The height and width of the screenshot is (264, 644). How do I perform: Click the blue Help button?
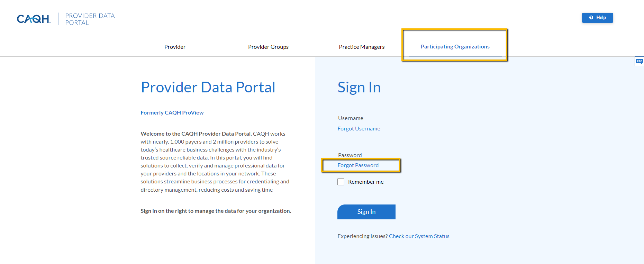[x=597, y=18]
